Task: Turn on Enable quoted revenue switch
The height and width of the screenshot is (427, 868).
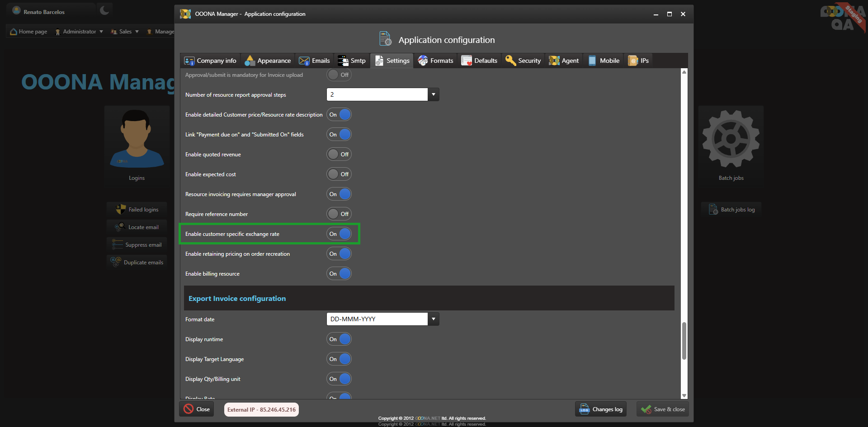Action: click(339, 155)
